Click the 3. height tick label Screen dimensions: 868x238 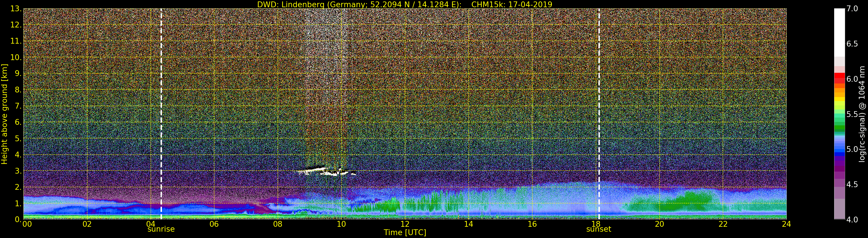tap(18, 171)
